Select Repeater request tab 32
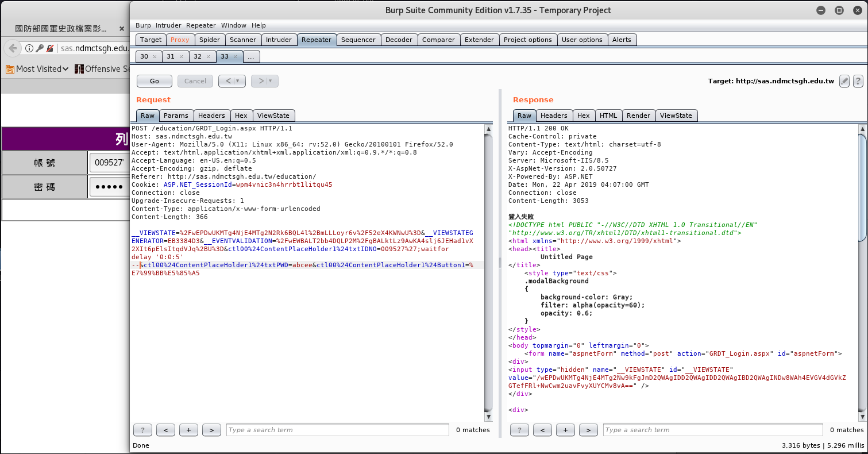The image size is (868, 454). pos(198,56)
